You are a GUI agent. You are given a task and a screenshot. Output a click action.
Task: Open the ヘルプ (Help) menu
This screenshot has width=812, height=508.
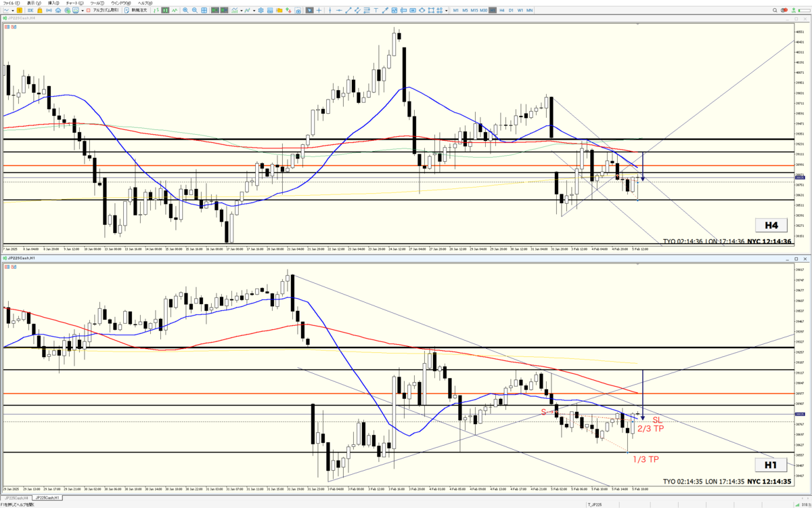tap(145, 3)
